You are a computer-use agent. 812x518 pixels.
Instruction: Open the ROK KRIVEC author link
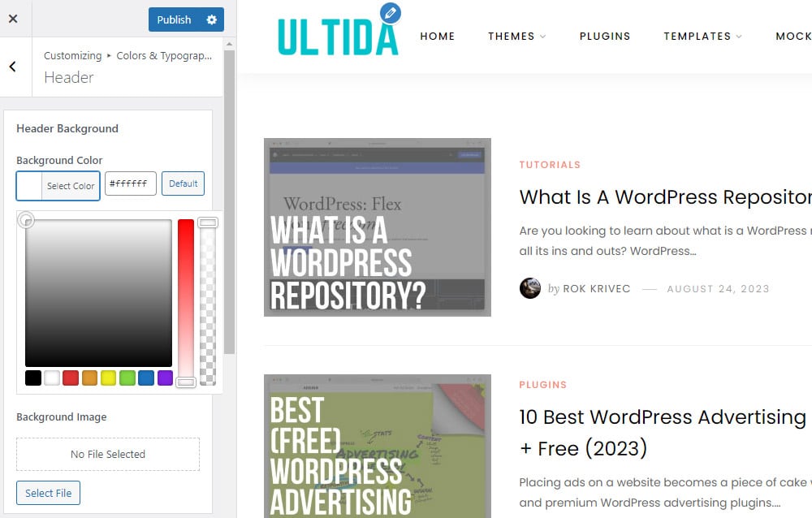[597, 288]
